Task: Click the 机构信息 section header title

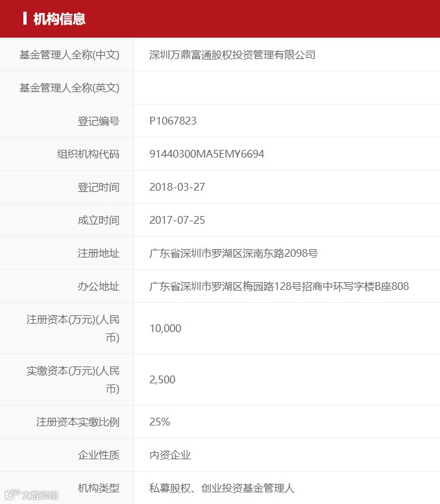Action: click(59, 19)
